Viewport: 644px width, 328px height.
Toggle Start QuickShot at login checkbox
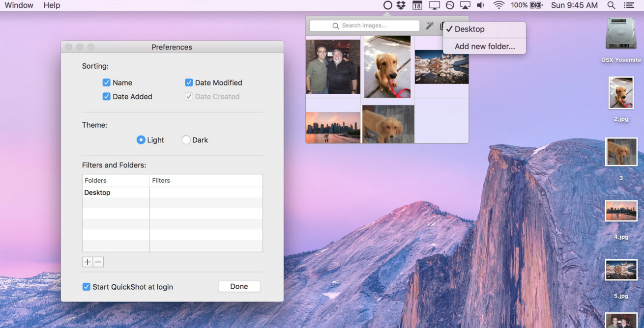[x=86, y=287]
